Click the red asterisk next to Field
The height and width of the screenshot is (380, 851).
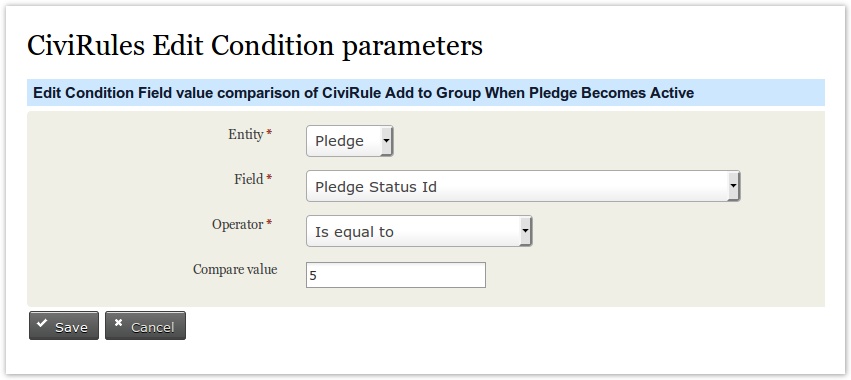coord(269,178)
